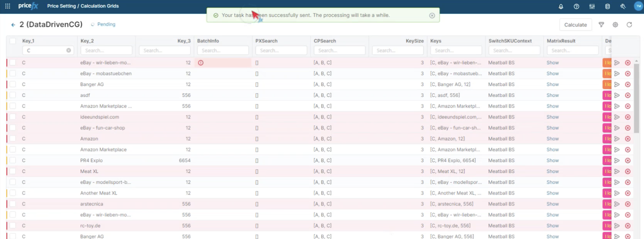The image size is (644, 239).
Task: Clear the Key_1 filter value
Action: coord(69,50)
